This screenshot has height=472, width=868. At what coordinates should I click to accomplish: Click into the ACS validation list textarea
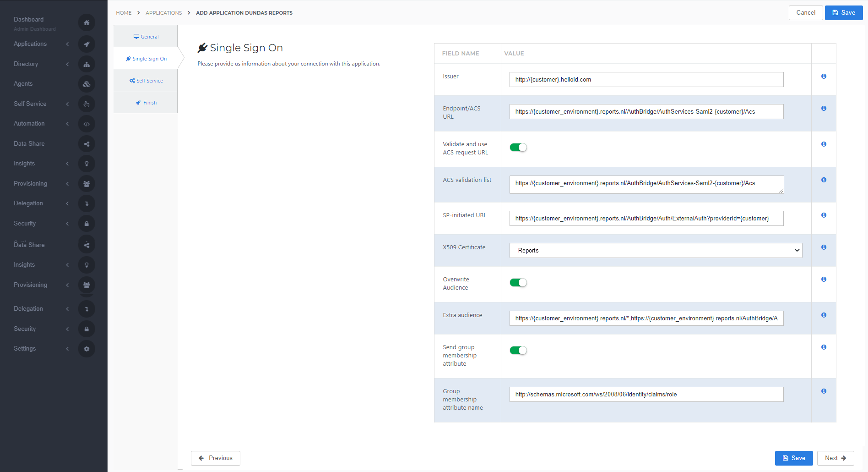pos(646,185)
